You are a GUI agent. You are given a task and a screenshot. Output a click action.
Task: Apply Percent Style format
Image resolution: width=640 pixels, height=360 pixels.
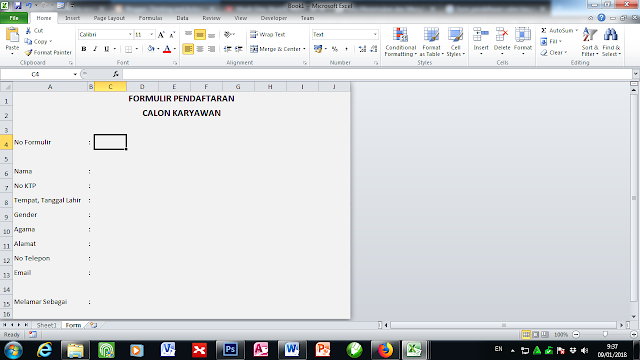pos(335,49)
